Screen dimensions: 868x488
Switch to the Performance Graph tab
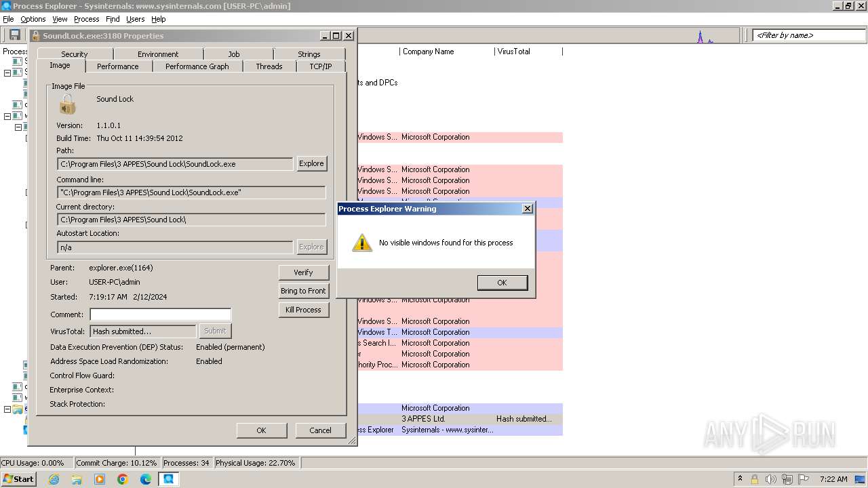[x=197, y=66]
